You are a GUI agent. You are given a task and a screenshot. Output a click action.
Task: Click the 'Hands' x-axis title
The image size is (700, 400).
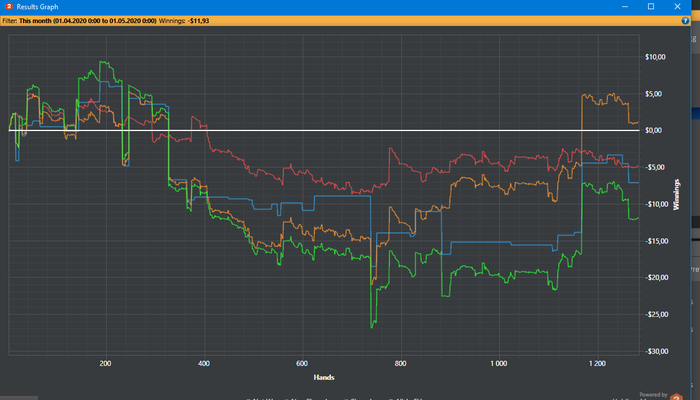(324, 378)
